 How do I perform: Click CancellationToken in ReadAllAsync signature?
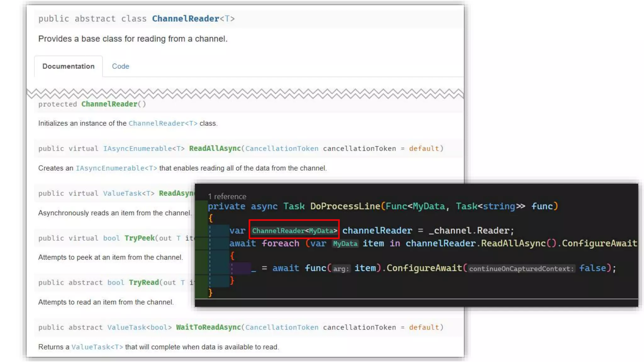[281, 148]
